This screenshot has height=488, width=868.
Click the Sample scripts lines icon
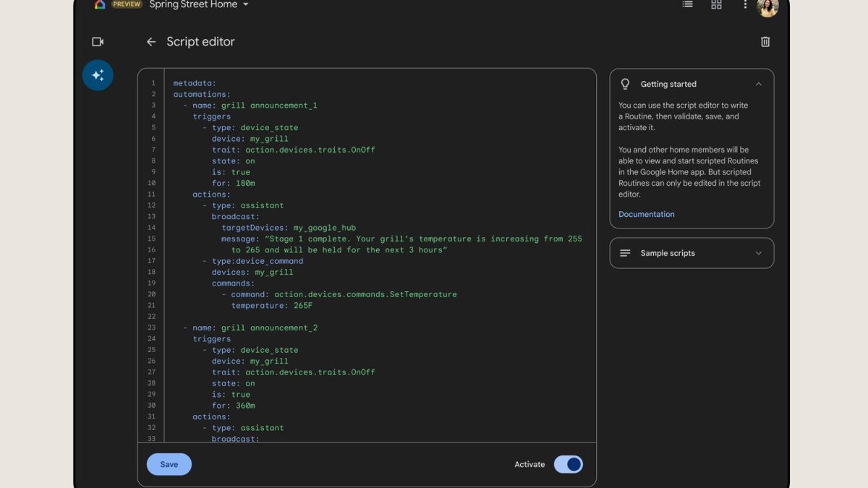click(626, 253)
